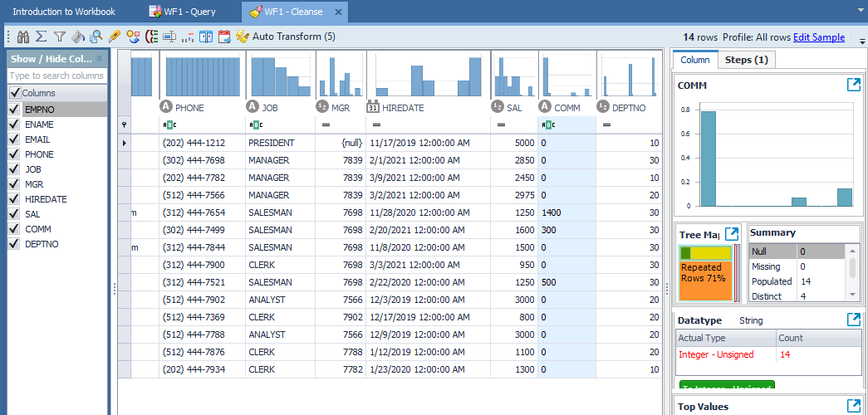Click date type icon of HIREDATE column
The image size is (868, 415).
(x=373, y=108)
